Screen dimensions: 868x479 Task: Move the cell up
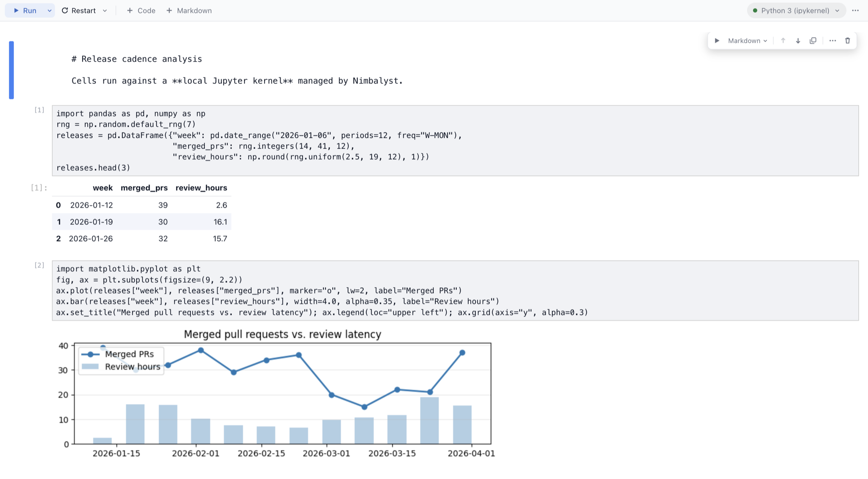pos(783,41)
